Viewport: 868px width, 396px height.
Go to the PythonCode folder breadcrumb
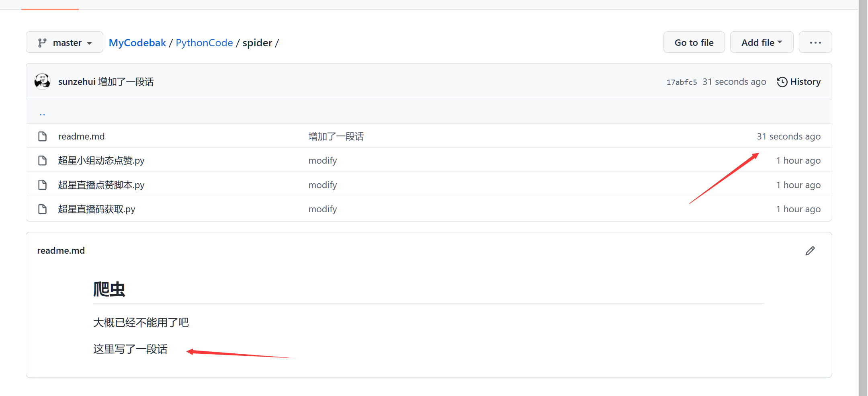click(204, 43)
